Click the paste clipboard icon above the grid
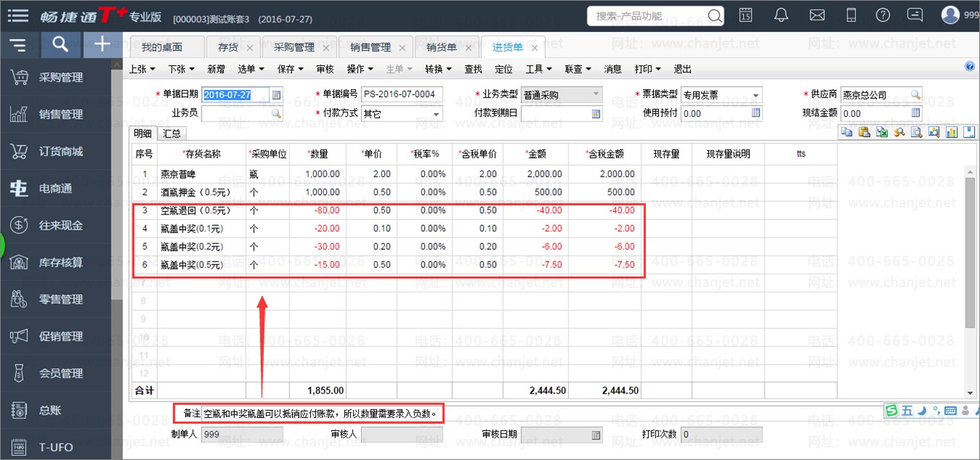This screenshot has width=980, height=460. point(864,132)
